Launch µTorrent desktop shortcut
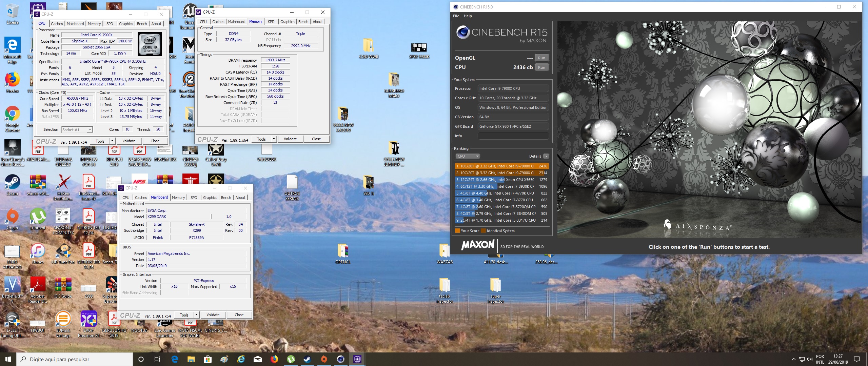This screenshot has width=868, height=366. 38,219
